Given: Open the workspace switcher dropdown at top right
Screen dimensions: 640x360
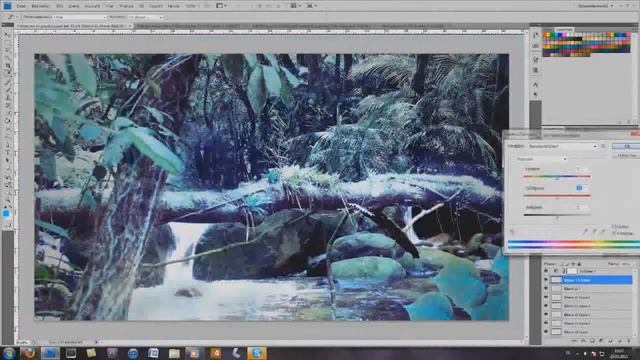Looking at the screenshot, I should (x=596, y=6).
